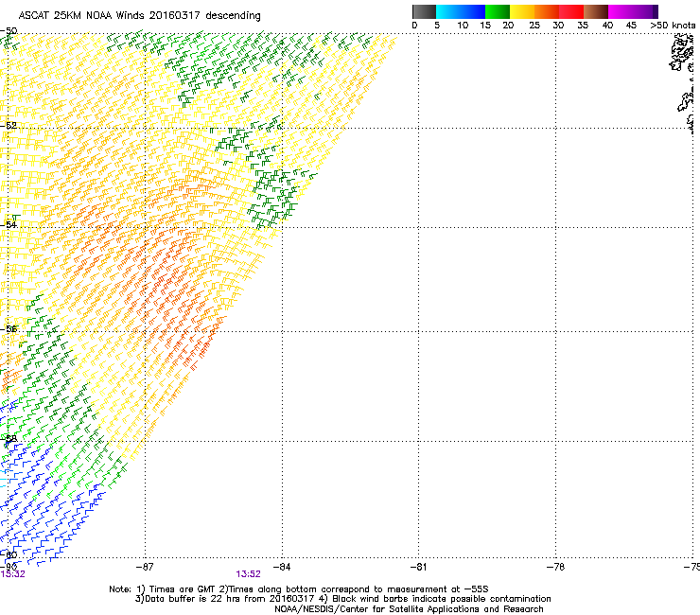The width and height of the screenshot is (700, 615).
Task: Click the '>50 knots' legend label
Action: click(673, 25)
